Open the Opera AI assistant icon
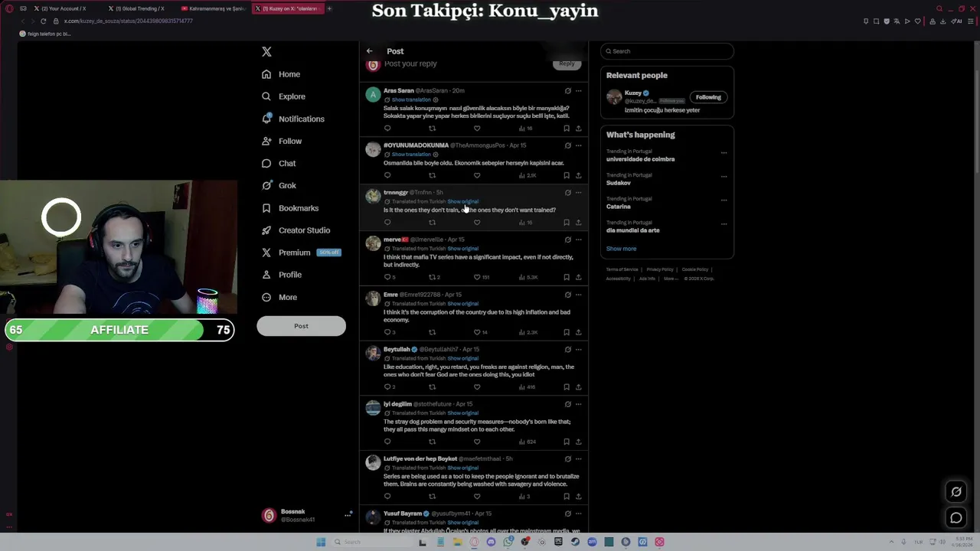This screenshot has width=980, height=551. tap(957, 21)
